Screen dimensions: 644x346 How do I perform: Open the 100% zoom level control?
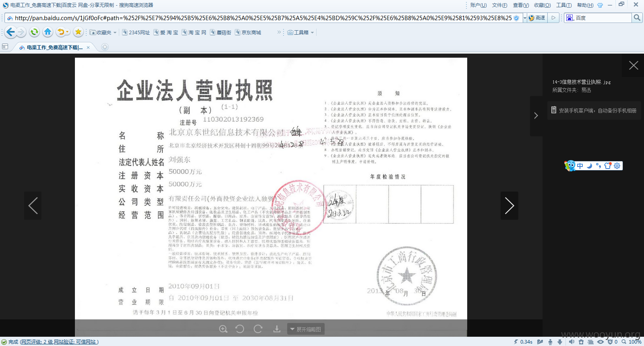632,342
